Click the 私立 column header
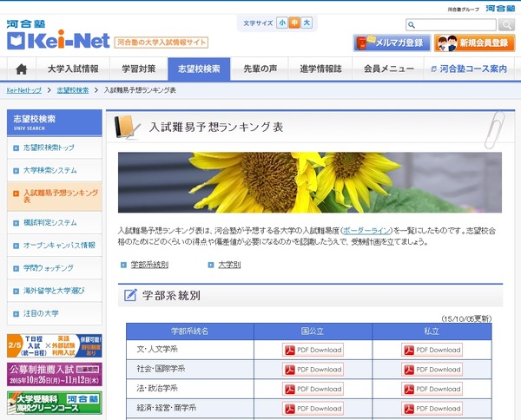Screen dimensions: 521x420 coord(432,331)
